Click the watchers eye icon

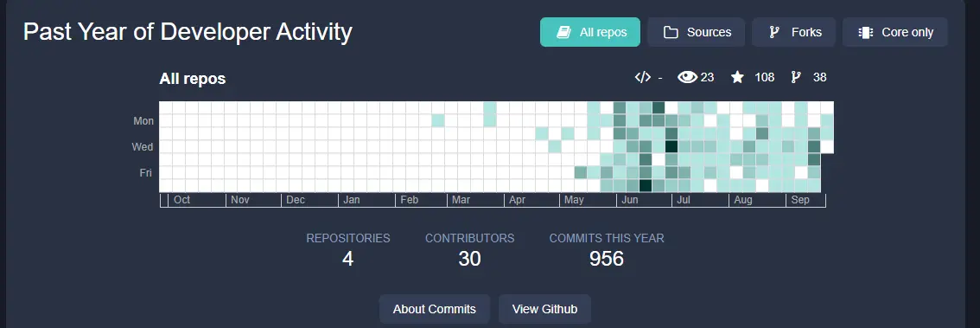pyautogui.click(x=688, y=77)
